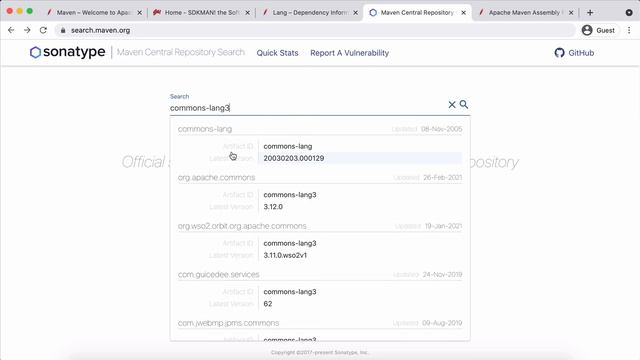Image resolution: width=640 pixels, height=360 pixels.
Task: Close the Maven Welcome tab
Action: (x=140, y=13)
